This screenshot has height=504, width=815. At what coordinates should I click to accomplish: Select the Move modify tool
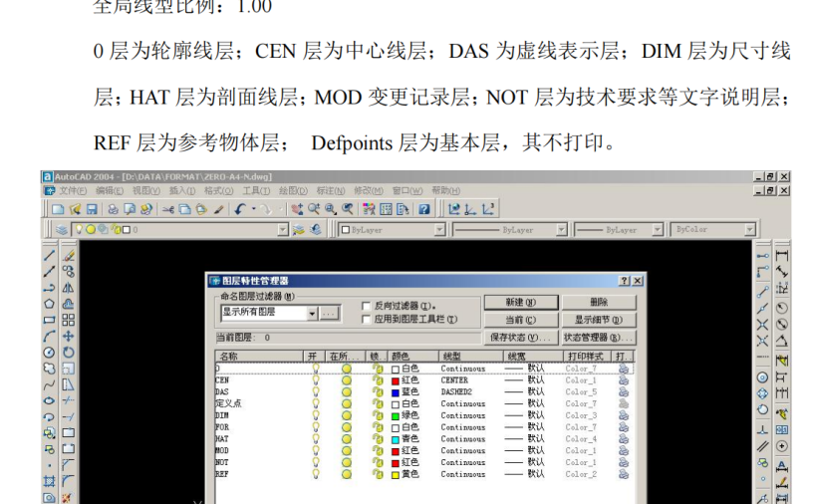[x=68, y=337]
